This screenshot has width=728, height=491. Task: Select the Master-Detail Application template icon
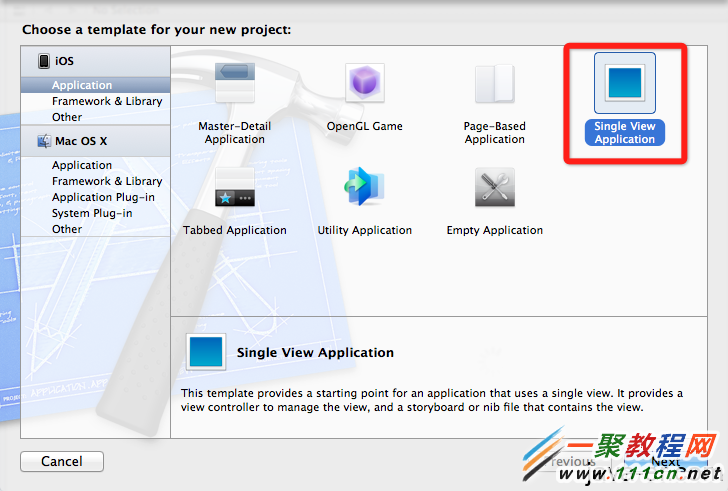[234, 83]
